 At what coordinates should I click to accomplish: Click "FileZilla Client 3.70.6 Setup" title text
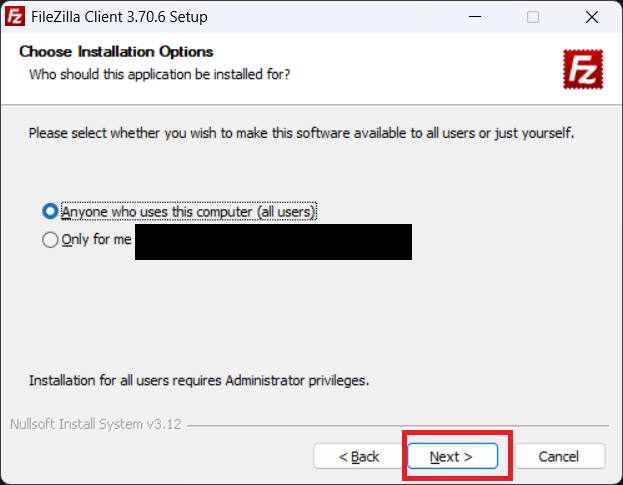(119, 17)
